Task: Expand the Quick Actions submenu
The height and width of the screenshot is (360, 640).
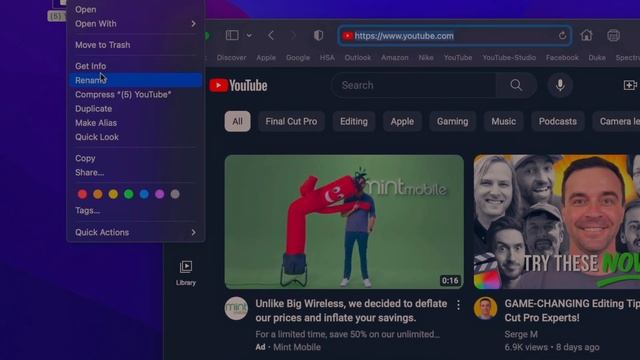Action: [136, 232]
